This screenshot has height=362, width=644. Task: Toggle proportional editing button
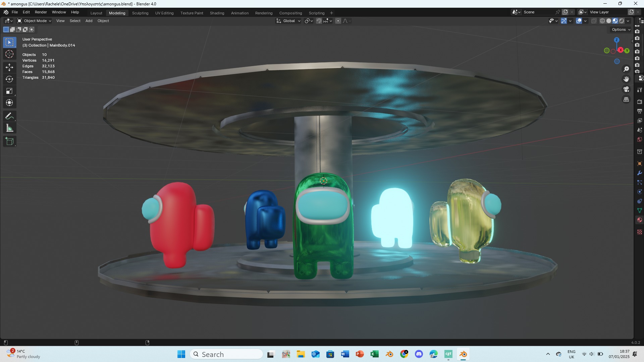[x=338, y=21]
